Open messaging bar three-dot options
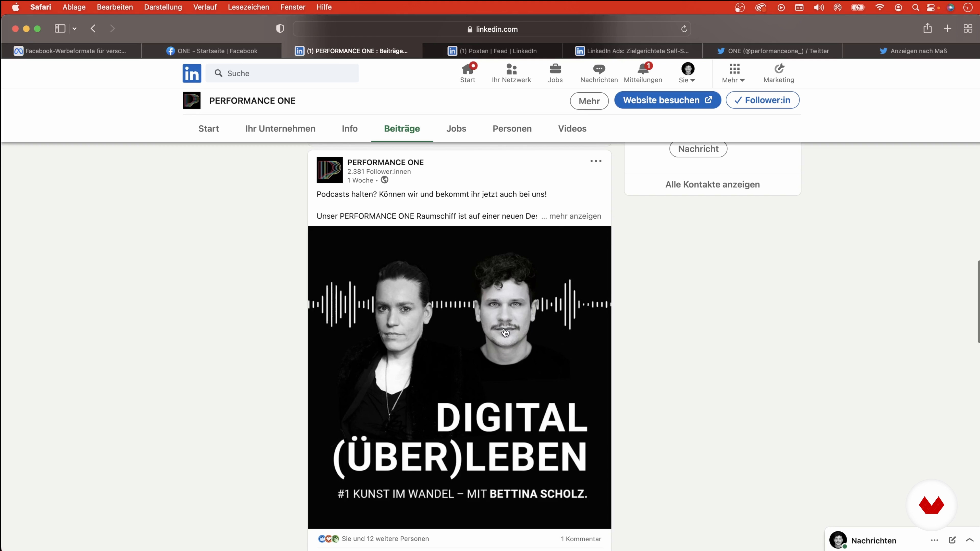Image resolution: width=980 pixels, height=551 pixels. [x=934, y=540]
